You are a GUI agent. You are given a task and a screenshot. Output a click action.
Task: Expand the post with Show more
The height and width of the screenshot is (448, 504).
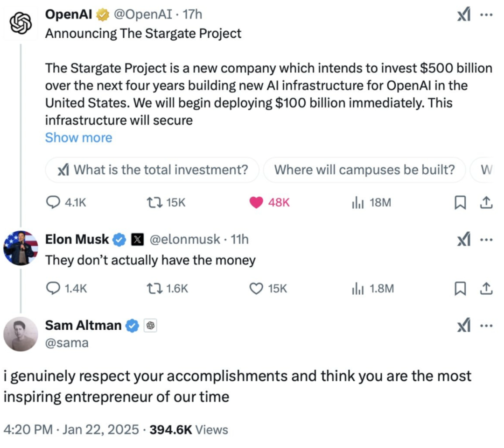tap(78, 138)
